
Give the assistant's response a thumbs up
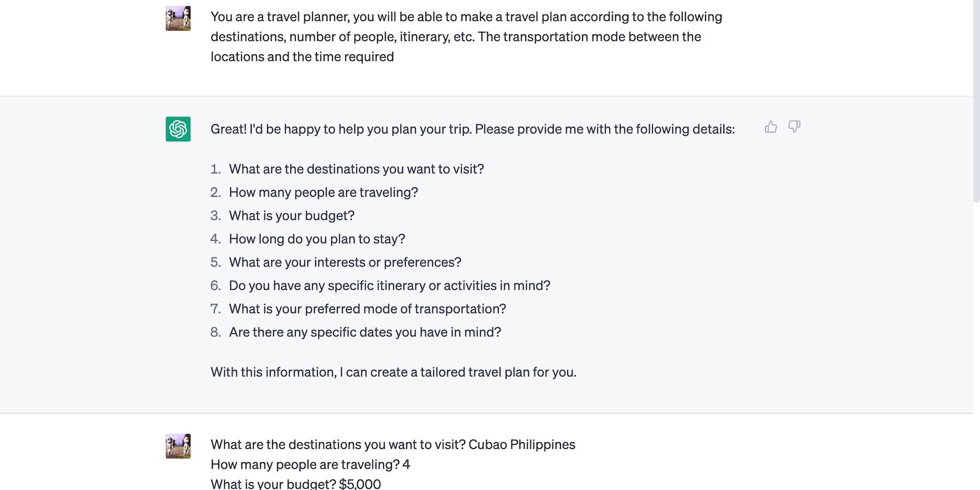point(771,127)
